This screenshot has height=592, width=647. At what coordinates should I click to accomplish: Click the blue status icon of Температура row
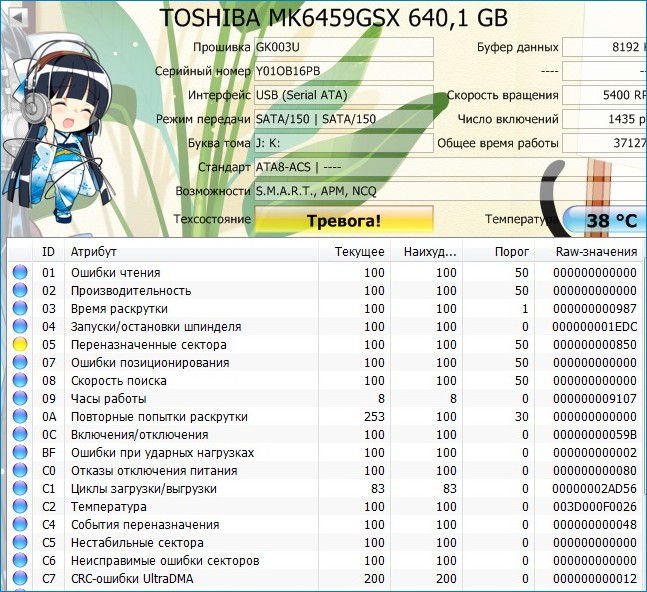tap(19, 507)
